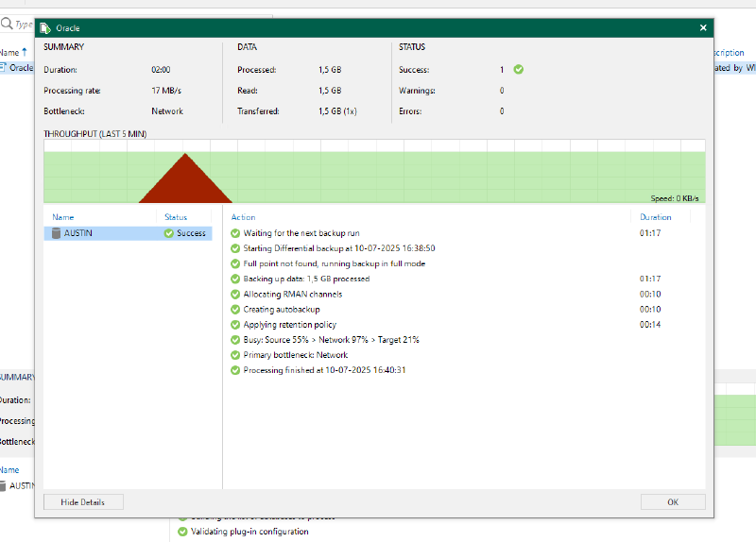Click the green success checkmark beside Success count
The width and height of the screenshot is (756, 542).
coord(518,69)
